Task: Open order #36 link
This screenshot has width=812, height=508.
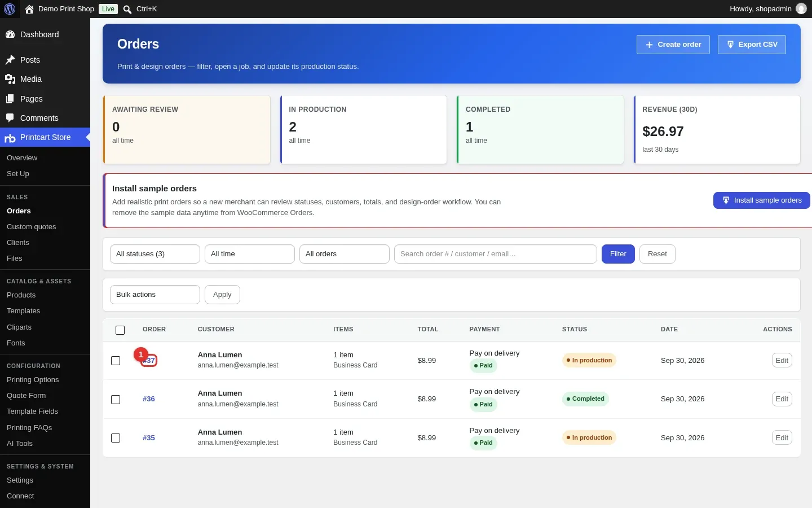Action: click(149, 399)
